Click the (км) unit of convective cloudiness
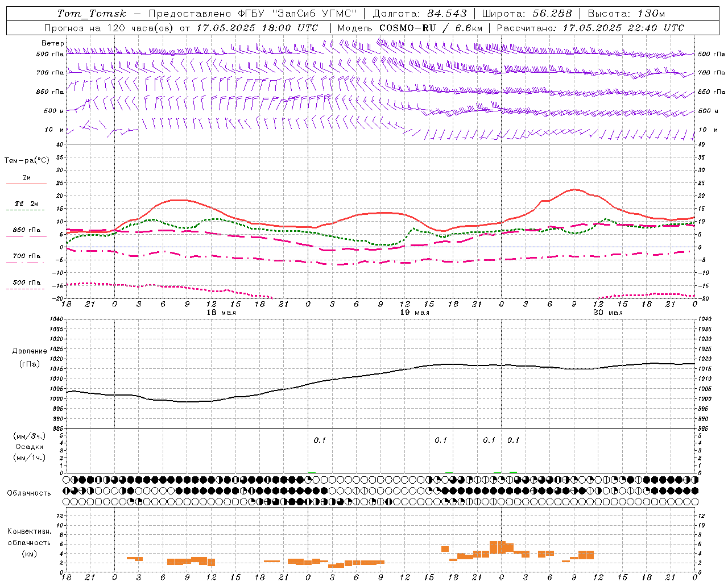The height and width of the screenshot is (582, 728). coord(30,554)
